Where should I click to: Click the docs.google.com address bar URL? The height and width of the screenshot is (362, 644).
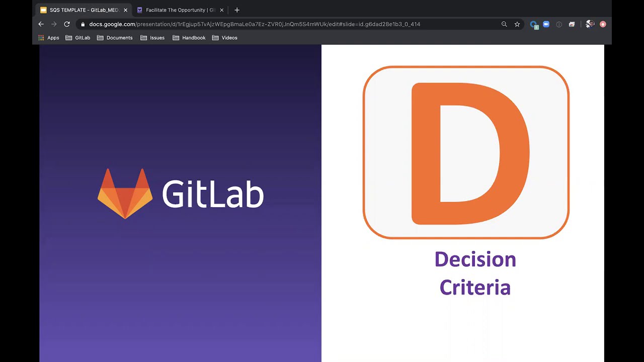point(255,24)
